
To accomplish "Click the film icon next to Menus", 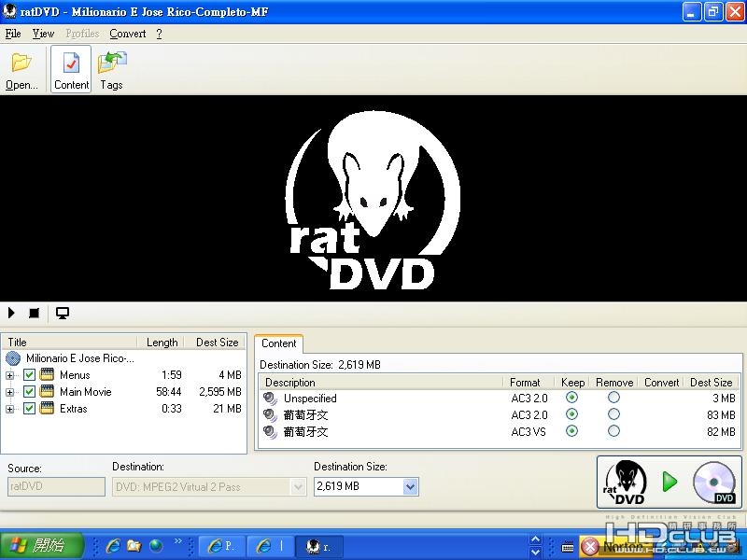I will click(x=47, y=374).
